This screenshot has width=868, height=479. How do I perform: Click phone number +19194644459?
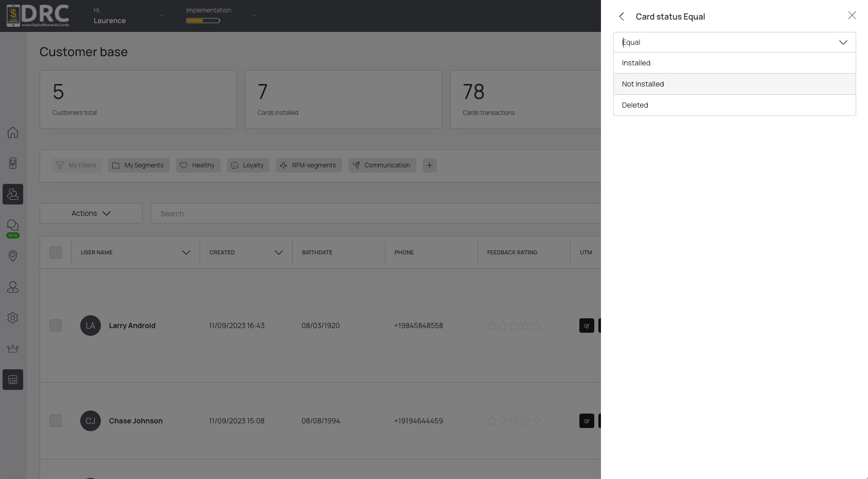point(418,421)
